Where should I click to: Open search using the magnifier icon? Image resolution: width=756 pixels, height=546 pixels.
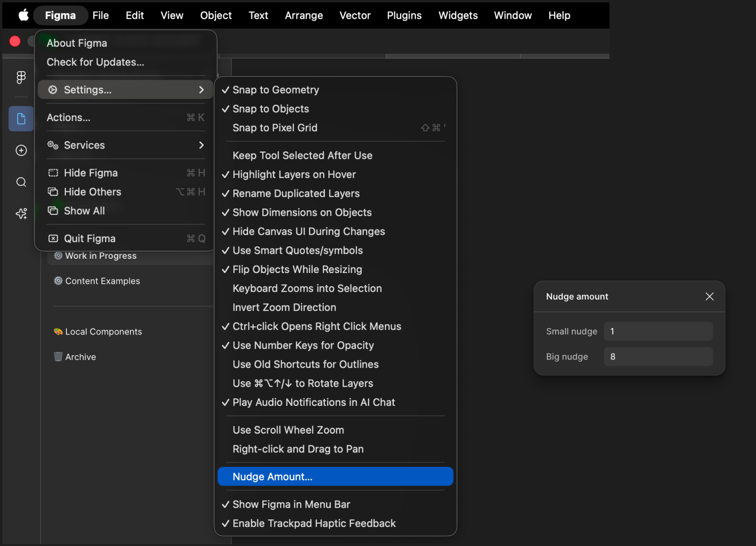pos(21,182)
